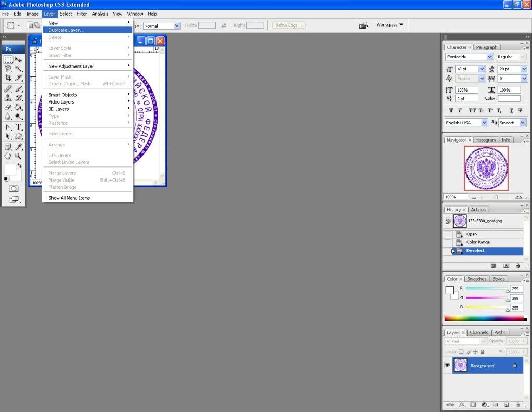Toggle Quick Mask mode
532x412 pixels.
14,189
